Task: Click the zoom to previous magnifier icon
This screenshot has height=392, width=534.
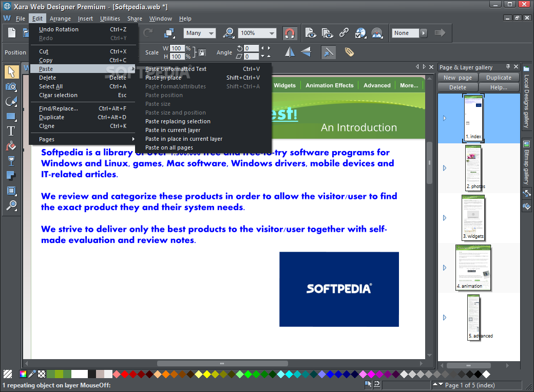Action: 229,33
